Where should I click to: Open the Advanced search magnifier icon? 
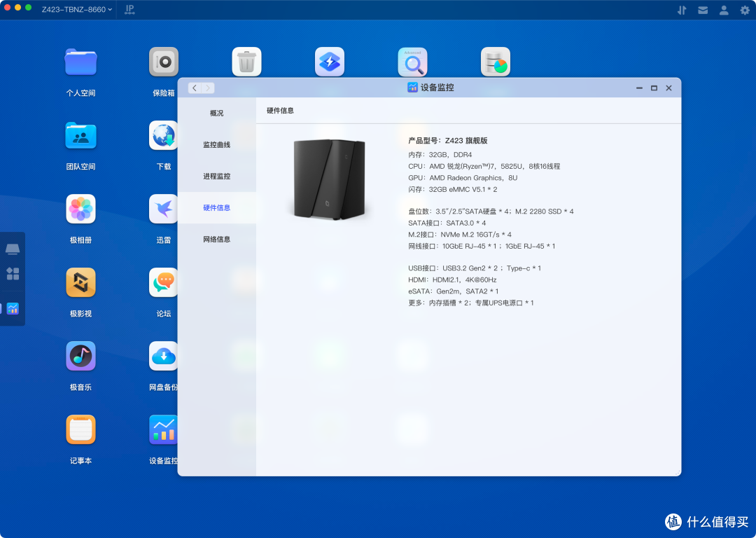(412, 62)
